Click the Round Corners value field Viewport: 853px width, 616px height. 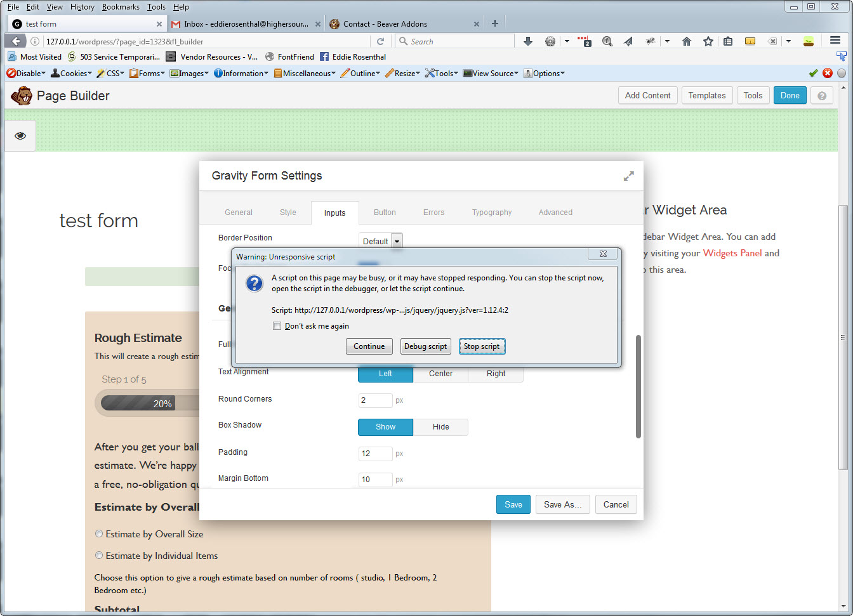tap(376, 400)
